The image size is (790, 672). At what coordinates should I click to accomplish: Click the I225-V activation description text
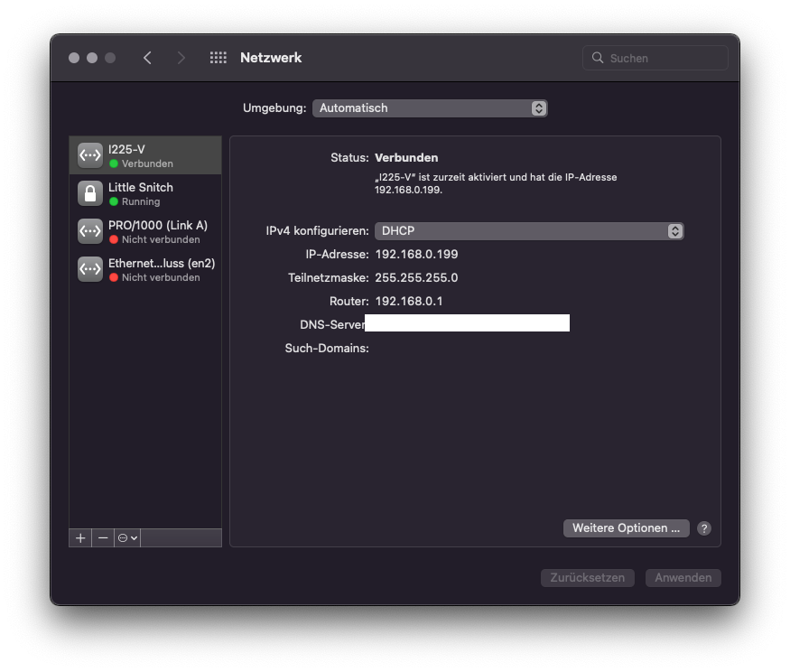[496, 183]
